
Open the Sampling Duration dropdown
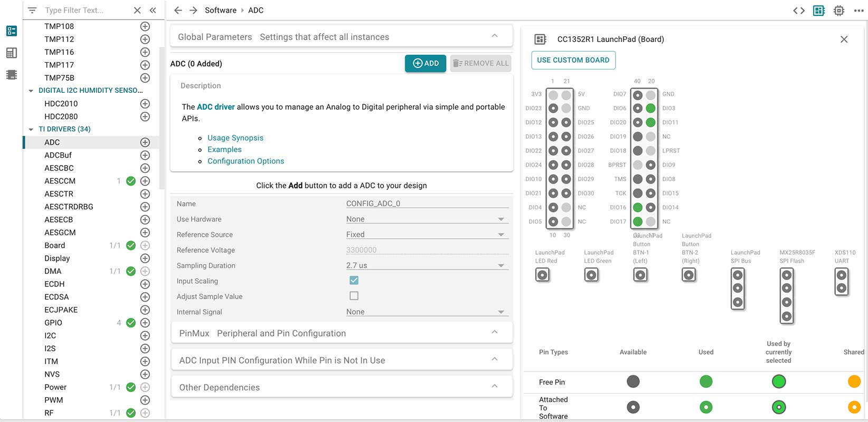427,265
